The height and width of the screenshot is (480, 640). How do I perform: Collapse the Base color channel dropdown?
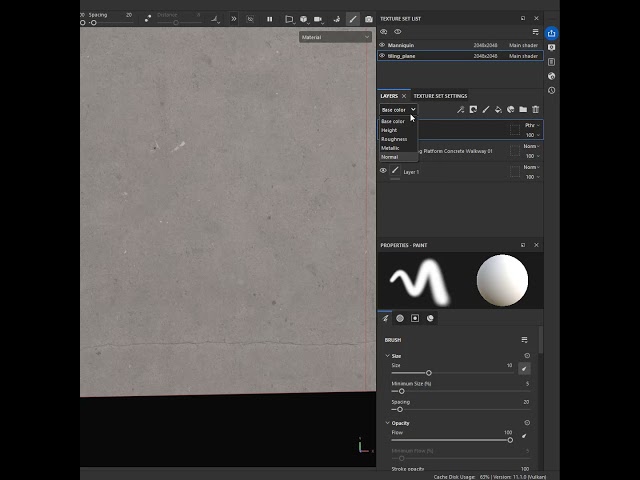[398, 109]
